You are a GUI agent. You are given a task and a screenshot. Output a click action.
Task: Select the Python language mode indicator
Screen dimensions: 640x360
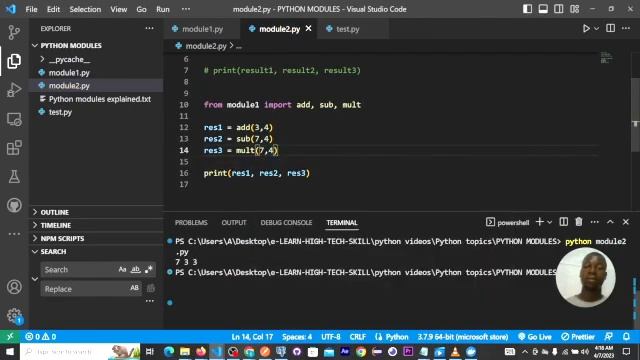point(397,337)
